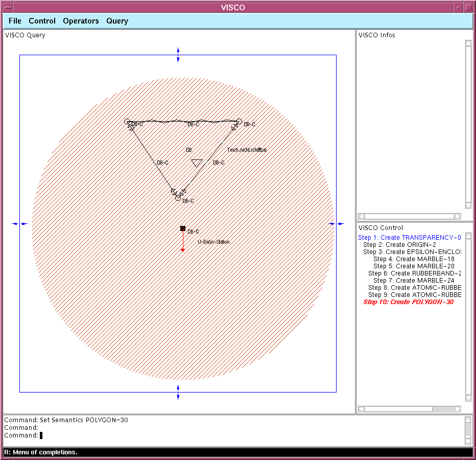Click scroll-down arrow in command pane
Image resolution: width=476 pixels, height=460 pixels.
coord(468,442)
